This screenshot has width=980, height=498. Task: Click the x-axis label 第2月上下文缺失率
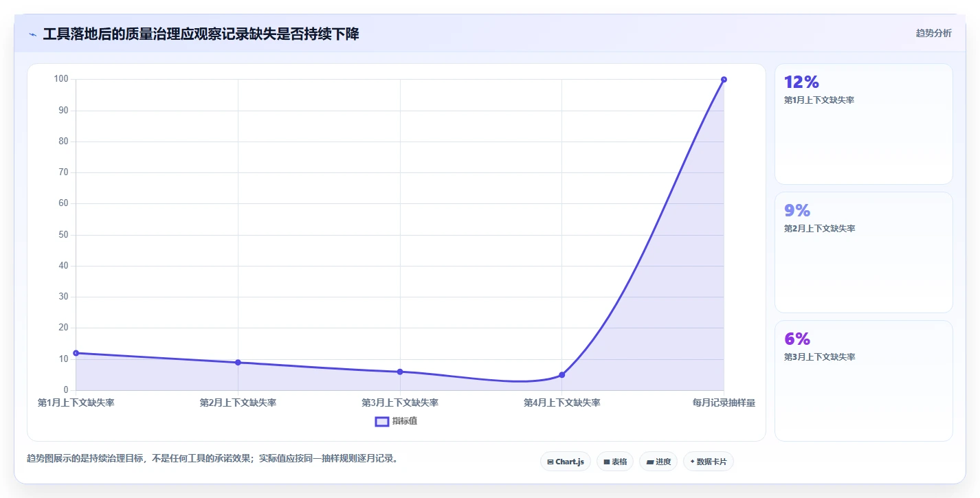coord(238,403)
